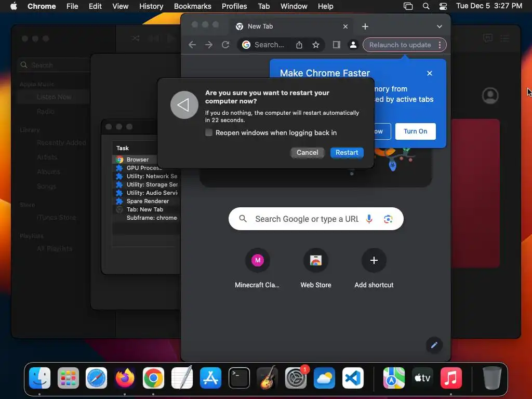Expand the tab search chevron
Image resolution: width=532 pixels, height=399 pixels.
point(440,26)
